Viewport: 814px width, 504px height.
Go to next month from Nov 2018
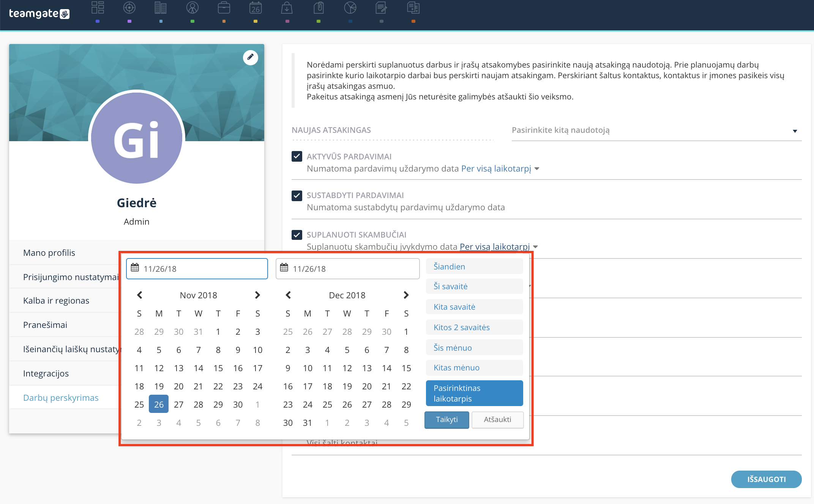[257, 295]
